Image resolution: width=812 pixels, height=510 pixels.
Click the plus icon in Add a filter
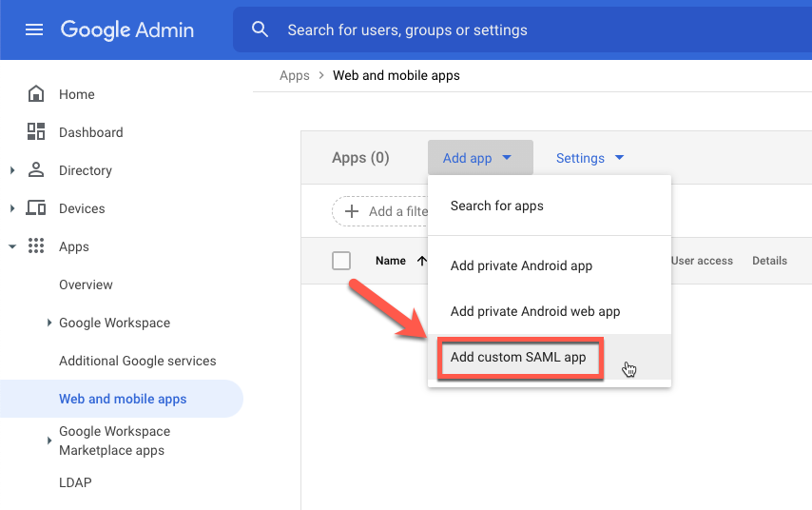352,211
